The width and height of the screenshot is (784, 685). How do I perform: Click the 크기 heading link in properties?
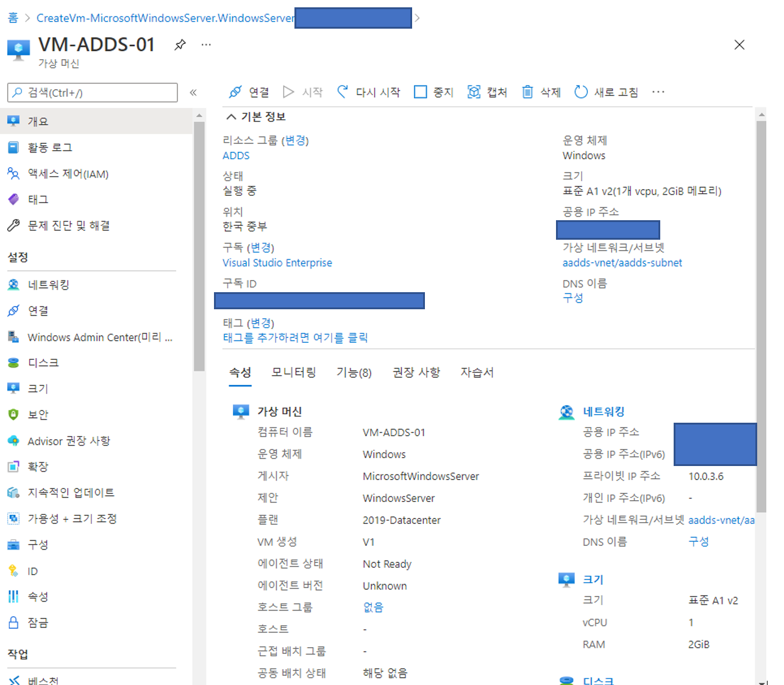tap(593, 579)
